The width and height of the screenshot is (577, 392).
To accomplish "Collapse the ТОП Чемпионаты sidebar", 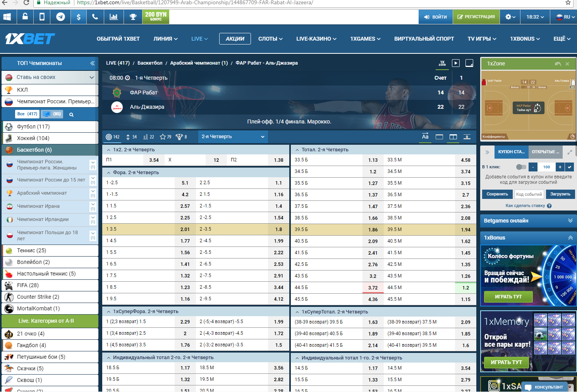I will (x=93, y=63).
